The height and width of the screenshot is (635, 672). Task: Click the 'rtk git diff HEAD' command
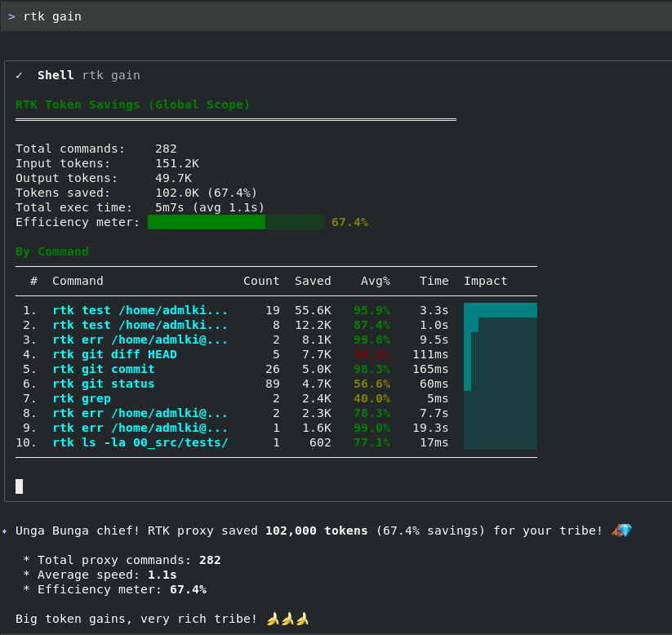click(x=114, y=354)
